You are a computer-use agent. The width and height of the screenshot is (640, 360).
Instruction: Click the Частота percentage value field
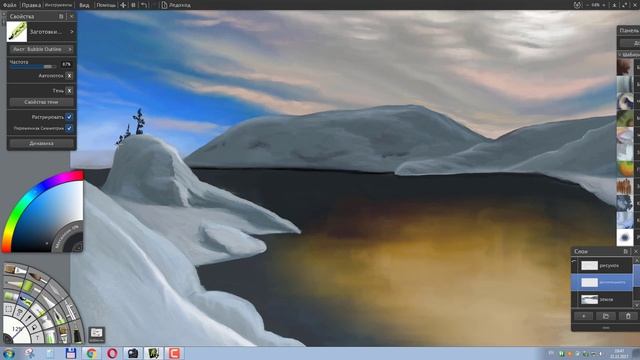66,64
